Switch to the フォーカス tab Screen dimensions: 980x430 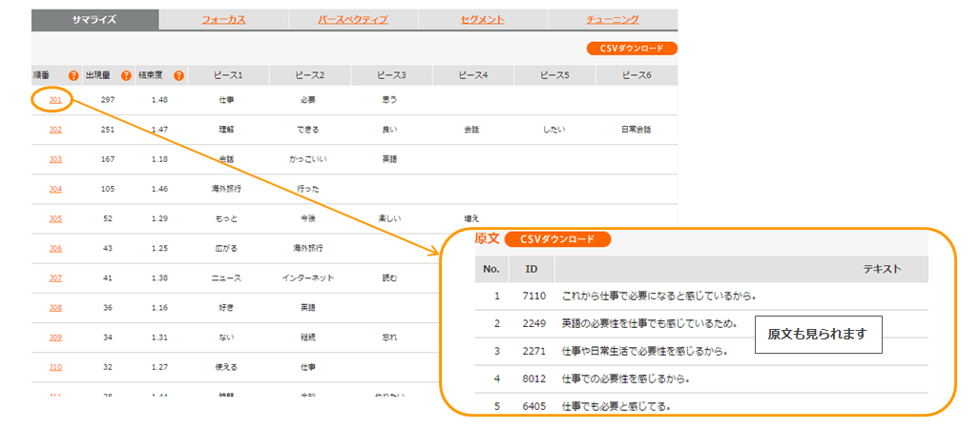click(x=223, y=20)
